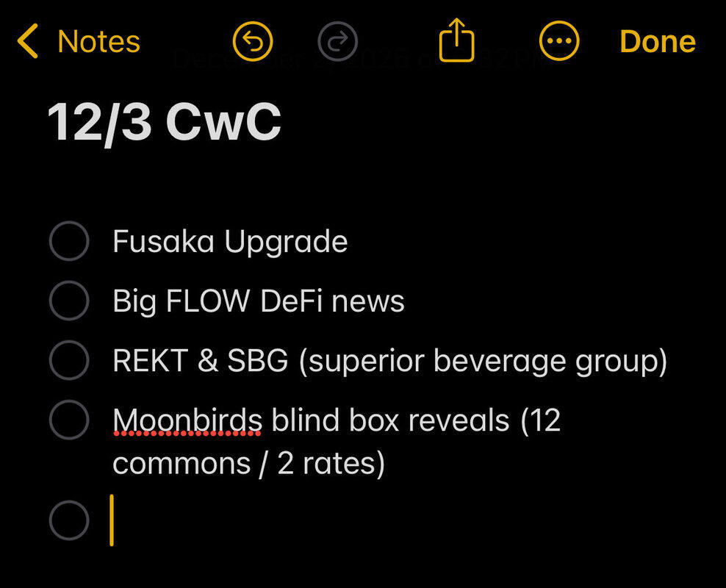Screen dimensions: 726x588
Task: Click the Big FLOW DeFi news text
Action: (x=259, y=301)
